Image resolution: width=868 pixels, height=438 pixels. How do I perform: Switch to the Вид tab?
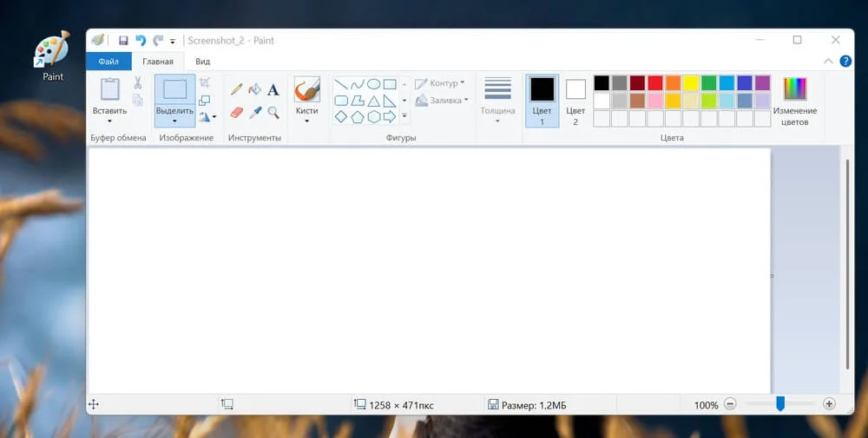(x=202, y=62)
